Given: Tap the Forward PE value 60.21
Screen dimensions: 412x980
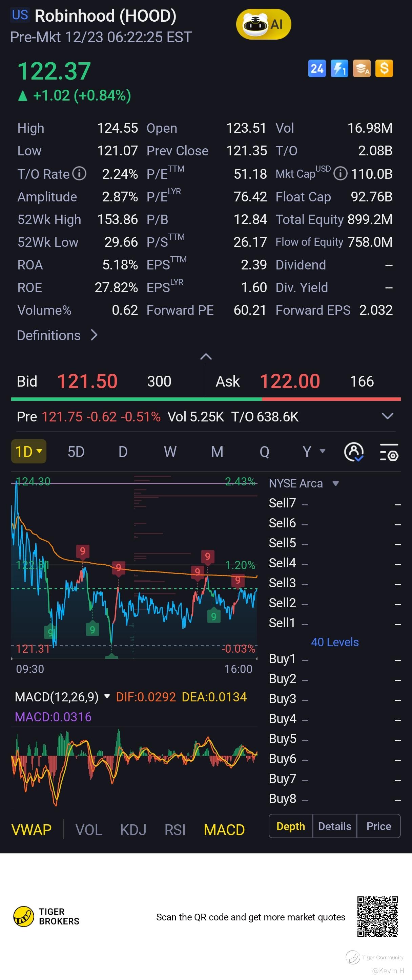Looking at the screenshot, I should click(250, 310).
